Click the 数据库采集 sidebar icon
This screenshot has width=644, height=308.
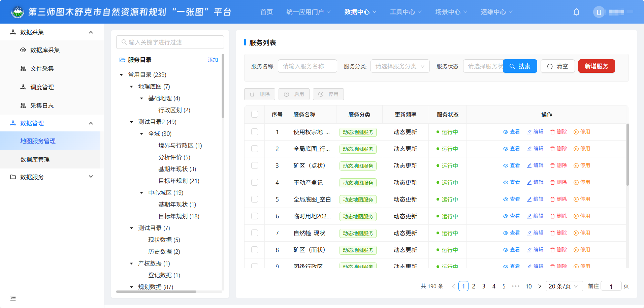[23, 50]
